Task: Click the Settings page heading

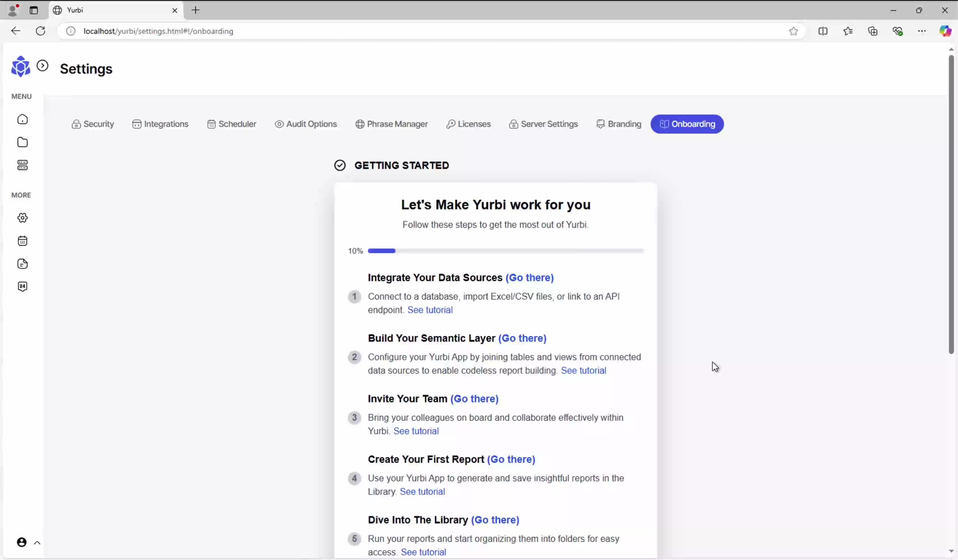Action: pyautogui.click(x=86, y=69)
